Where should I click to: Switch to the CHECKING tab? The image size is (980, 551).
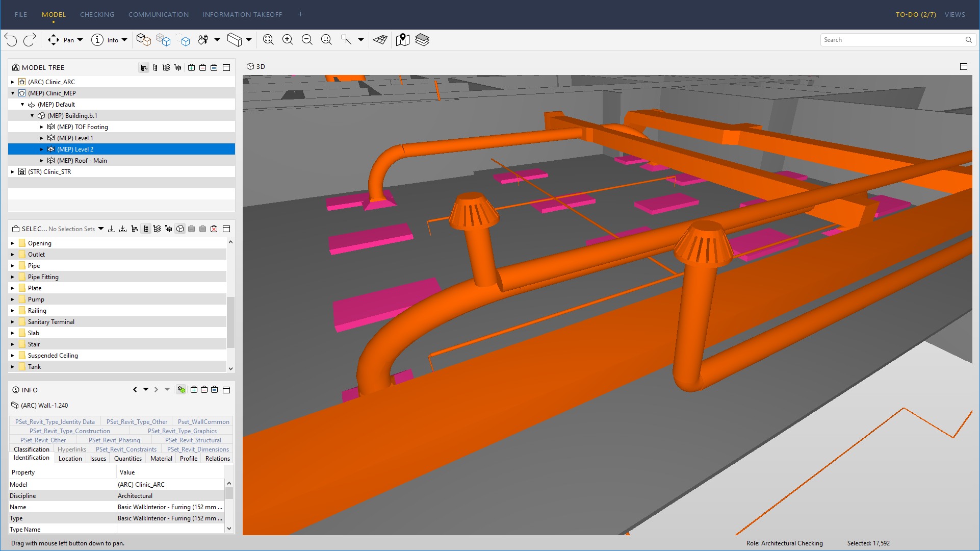(97, 14)
